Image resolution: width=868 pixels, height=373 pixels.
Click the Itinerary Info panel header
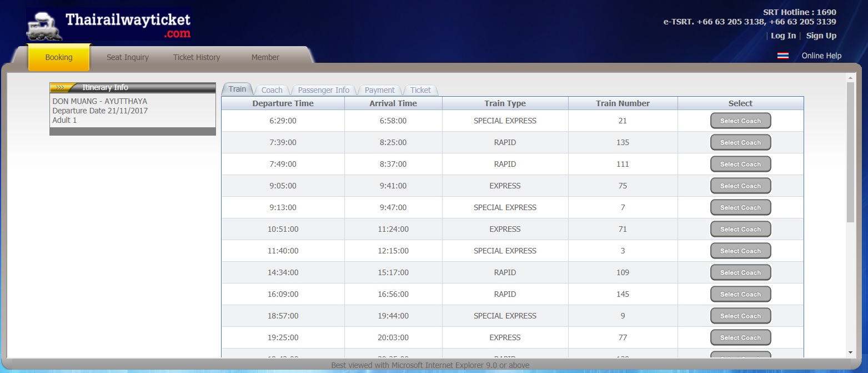click(133, 87)
